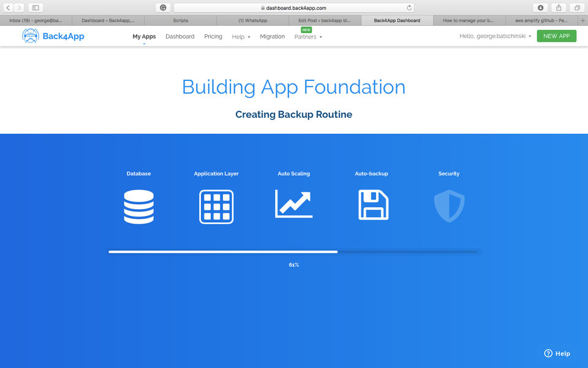Viewport: 588px width, 368px height.
Task: Click the progress bar at 61%
Action: [294, 252]
